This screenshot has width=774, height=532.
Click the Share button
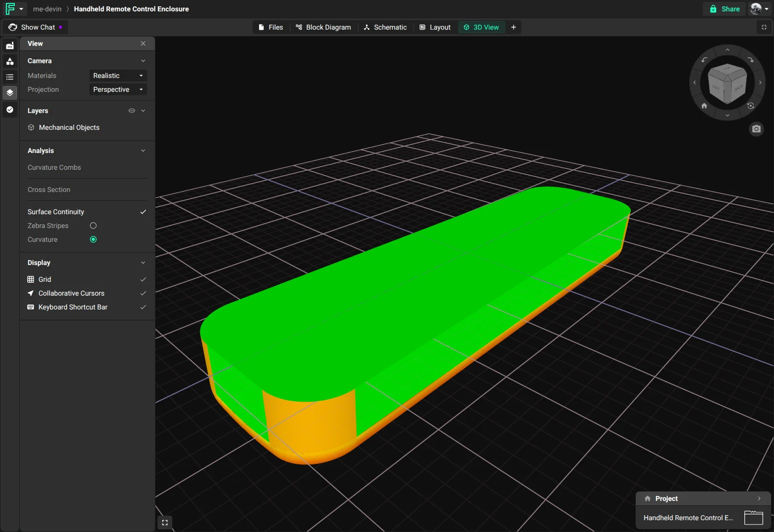(x=724, y=9)
